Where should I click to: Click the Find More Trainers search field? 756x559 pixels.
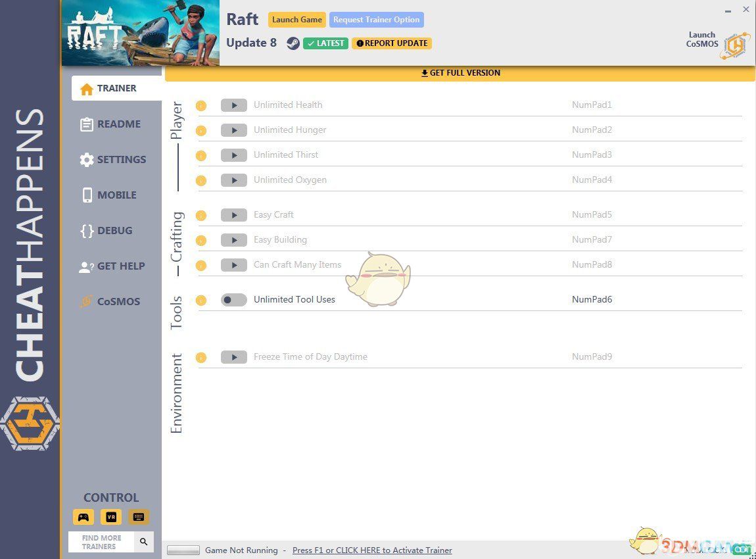point(102,542)
